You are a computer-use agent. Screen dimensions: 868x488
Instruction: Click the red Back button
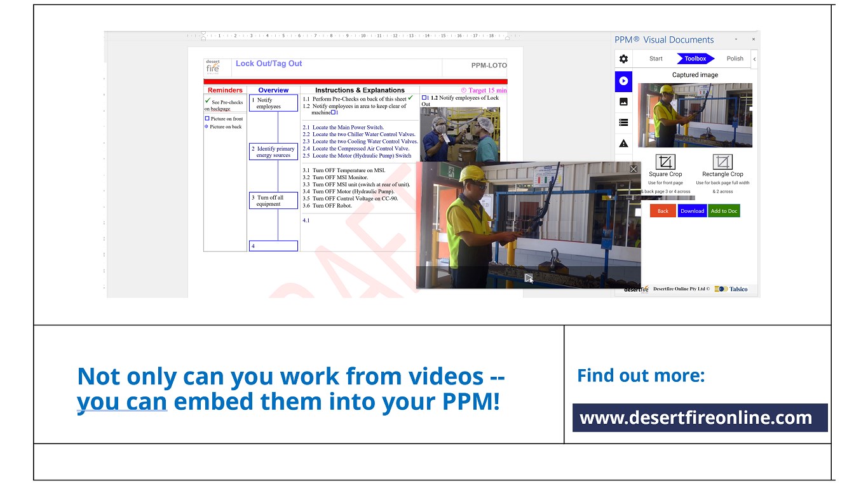(663, 211)
